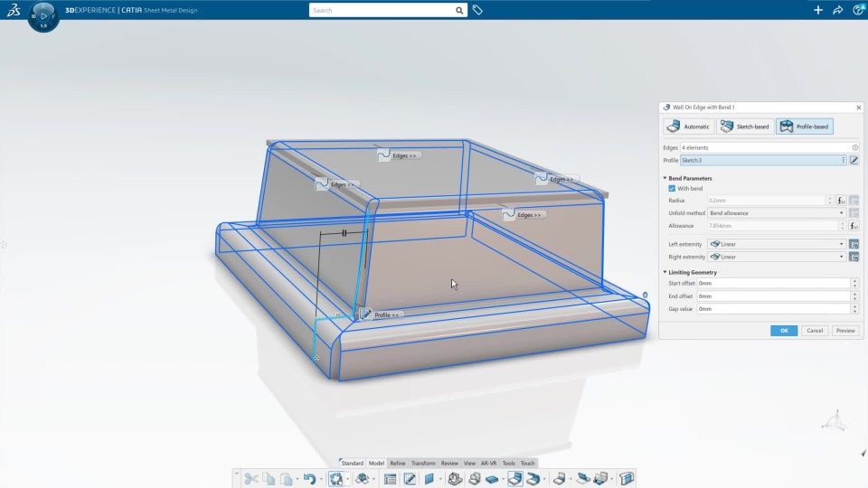Expand the left side panel arrow

coord(4,245)
